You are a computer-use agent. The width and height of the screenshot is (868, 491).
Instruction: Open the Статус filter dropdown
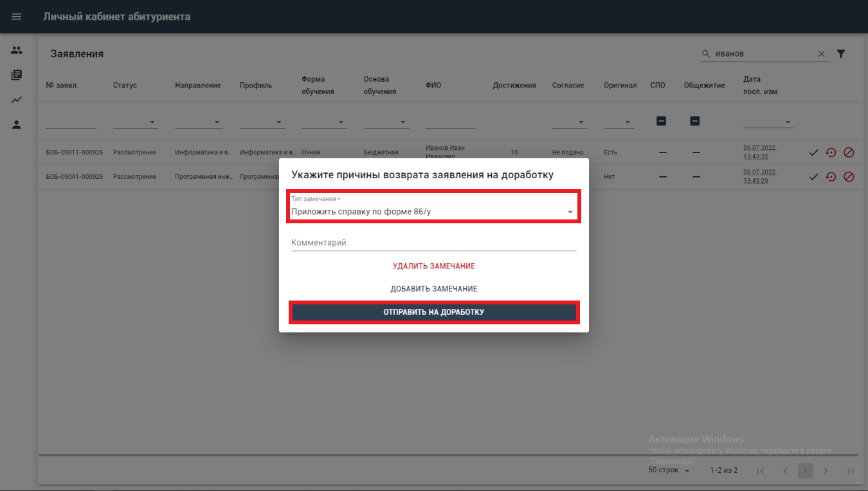pyautogui.click(x=136, y=122)
